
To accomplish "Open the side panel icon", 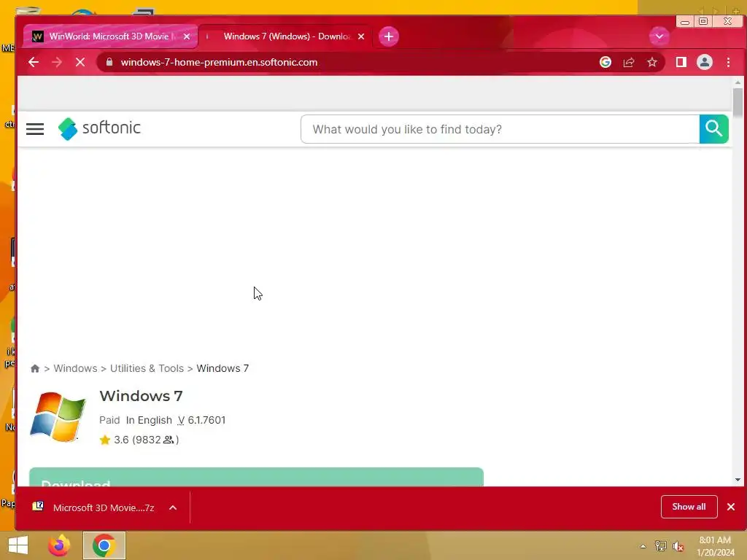I will click(x=681, y=63).
